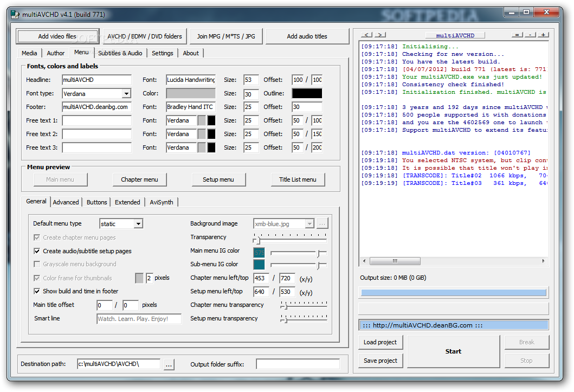The image size is (574, 392).
Task: Preview the Setup menu
Action: coord(218,179)
